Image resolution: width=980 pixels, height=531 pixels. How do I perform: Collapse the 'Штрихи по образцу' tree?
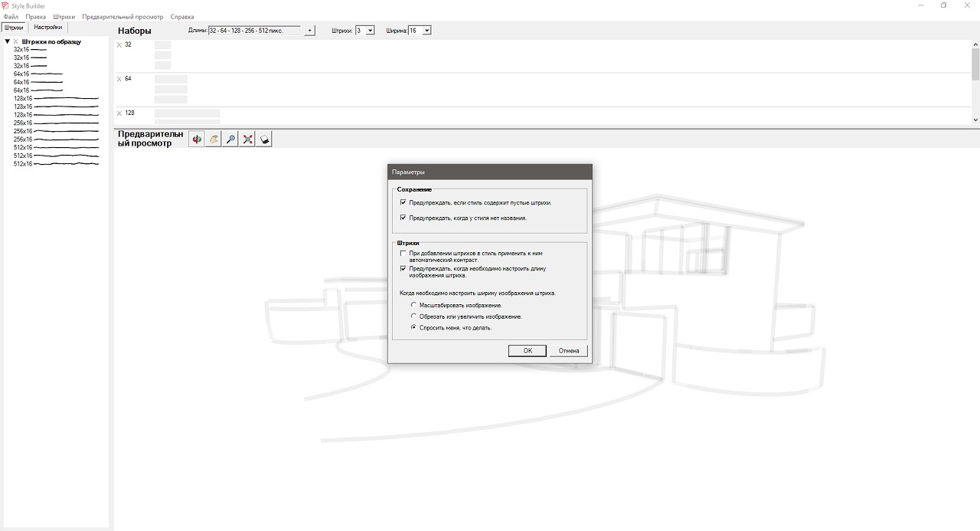7,41
